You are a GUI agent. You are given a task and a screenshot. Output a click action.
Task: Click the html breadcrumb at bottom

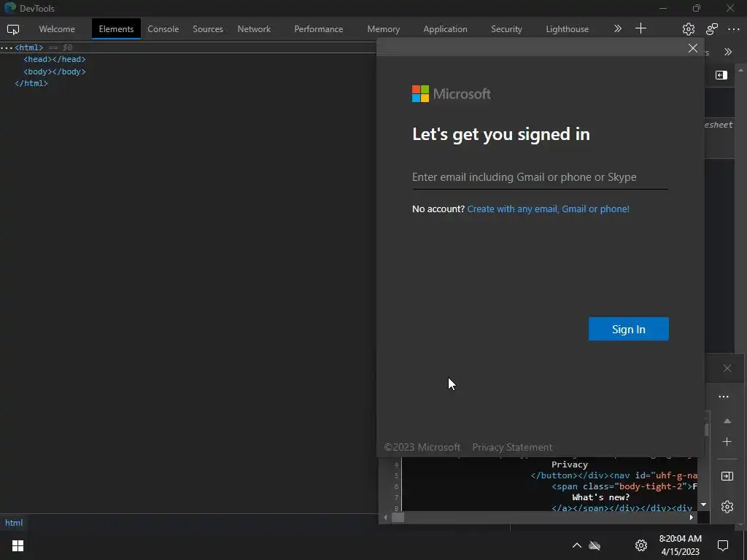coord(14,523)
